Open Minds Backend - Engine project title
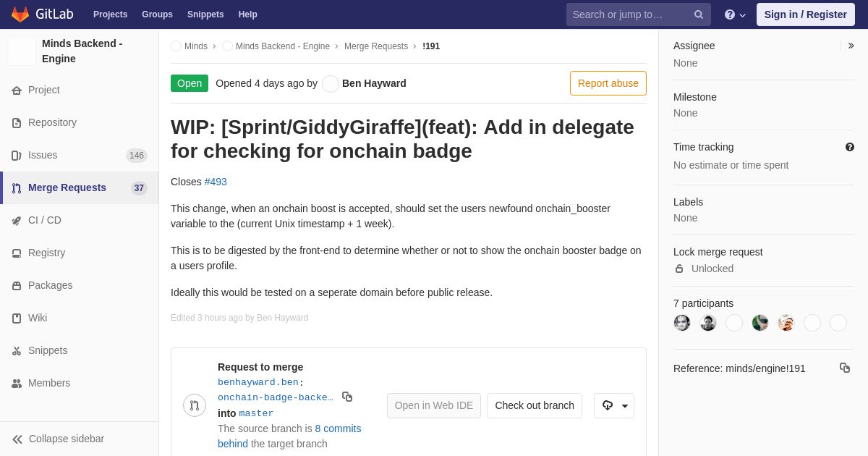This screenshot has width=868, height=456. point(82,51)
